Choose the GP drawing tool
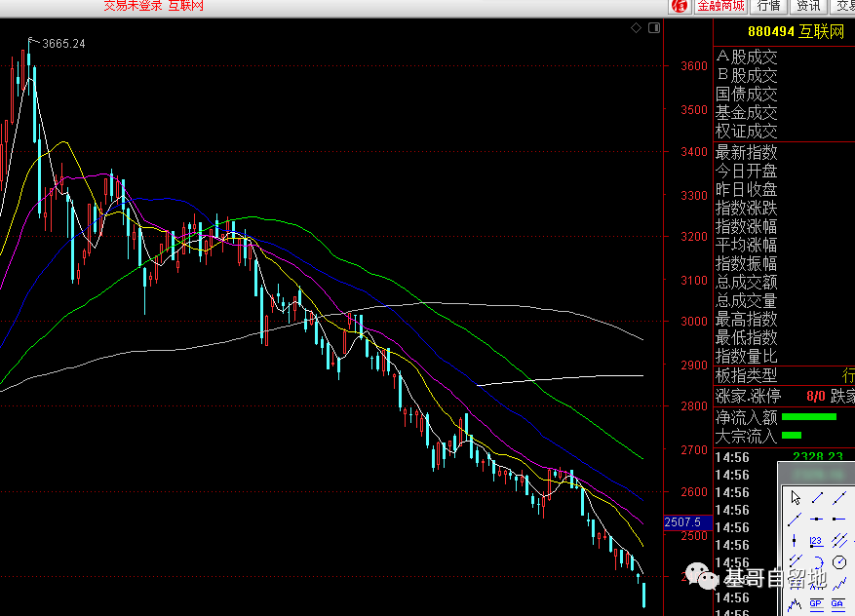 tap(816, 603)
